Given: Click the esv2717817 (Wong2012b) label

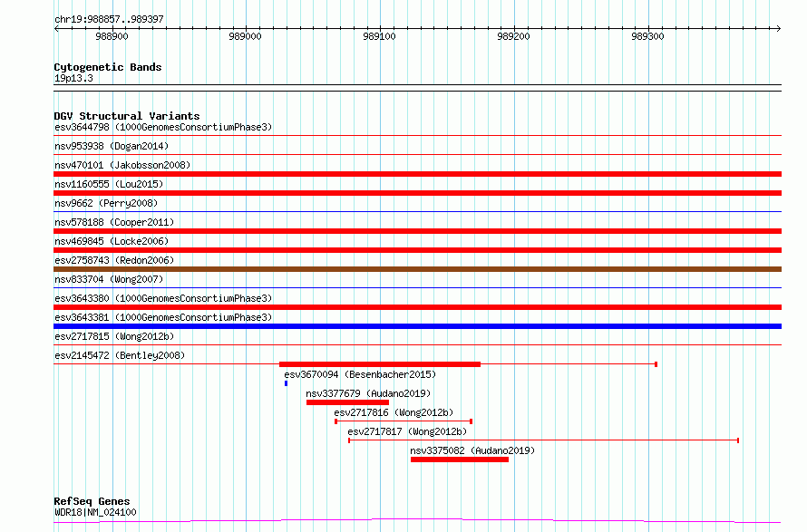Looking at the screenshot, I should 407,431.
